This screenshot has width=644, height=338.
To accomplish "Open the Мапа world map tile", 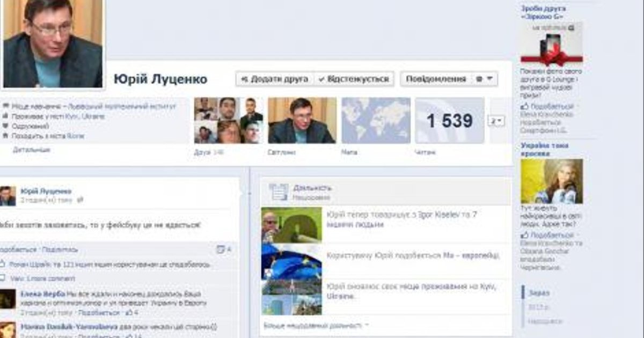I will pos(376,121).
